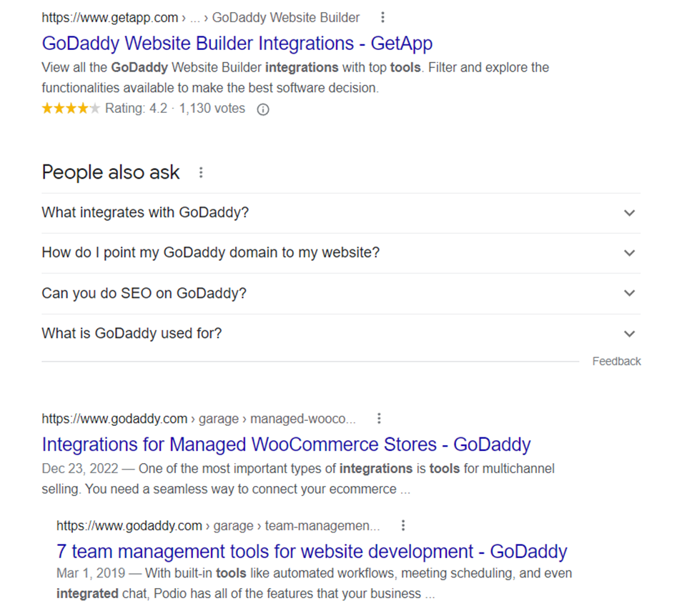Expand 'How do I point my GoDaddy domain to my website?'
The height and width of the screenshot is (616, 697).
pos(210,252)
